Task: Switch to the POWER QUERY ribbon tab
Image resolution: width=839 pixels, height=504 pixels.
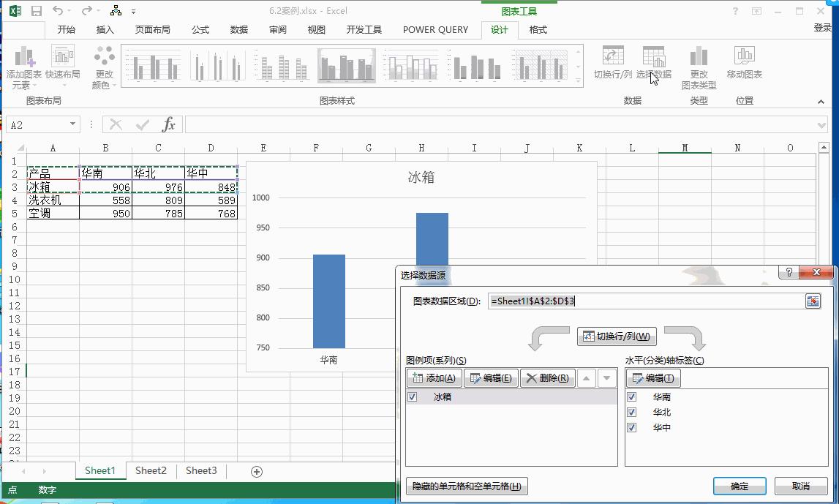Action: (x=434, y=30)
